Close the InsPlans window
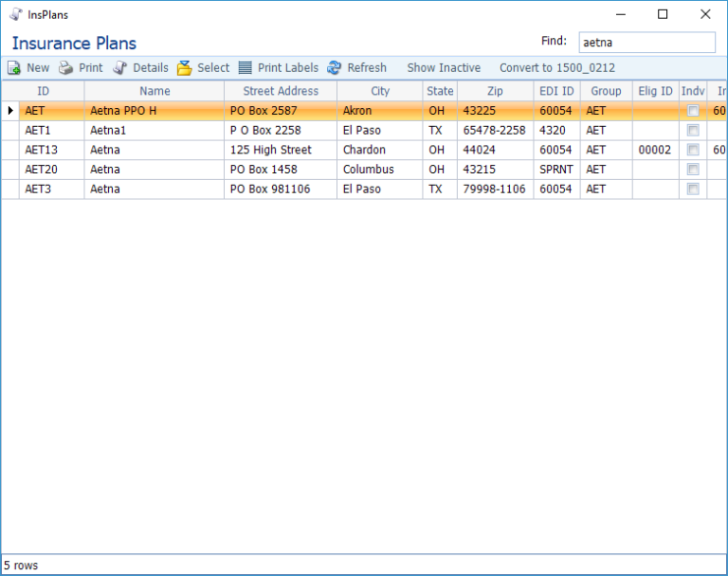728x576 pixels. [705, 14]
